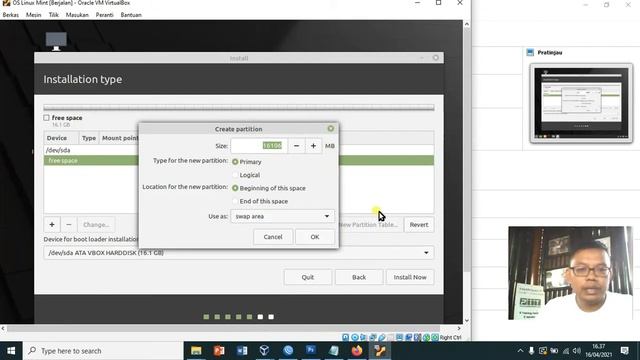This screenshot has height=360, width=640.
Task: Click the Change... button
Action: [96, 224]
